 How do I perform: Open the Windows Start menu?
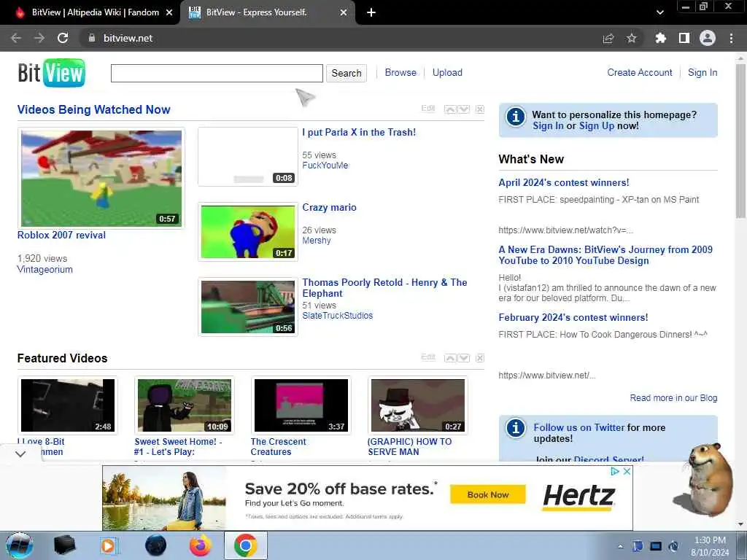click(20, 545)
